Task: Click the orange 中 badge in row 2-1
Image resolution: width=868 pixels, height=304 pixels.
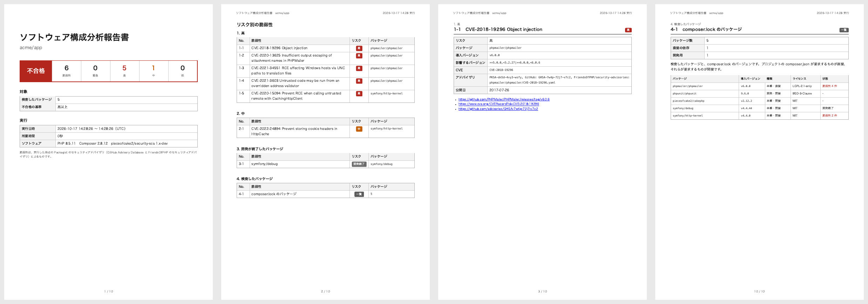Action: point(359,129)
